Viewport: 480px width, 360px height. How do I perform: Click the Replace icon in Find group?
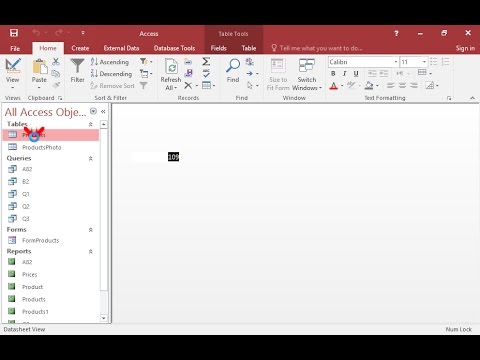pyautogui.click(x=249, y=61)
